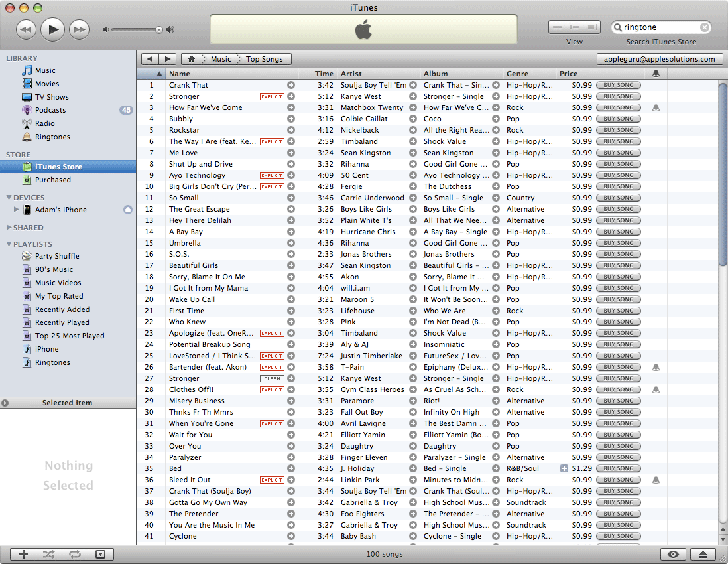Click the ringtone bell icon for Crank That

(656, 84)
